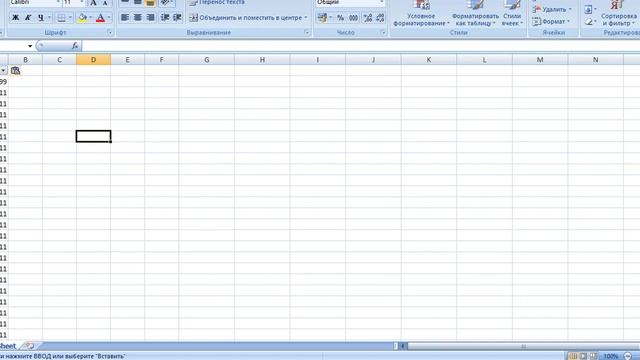
Task: Increase decimal places
Action: pyautogui.click(x=368, y=18)
